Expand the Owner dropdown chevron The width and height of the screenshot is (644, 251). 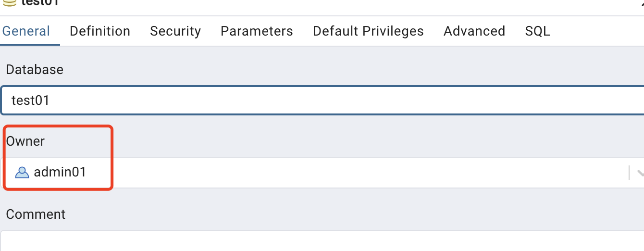tap(640, 173)
